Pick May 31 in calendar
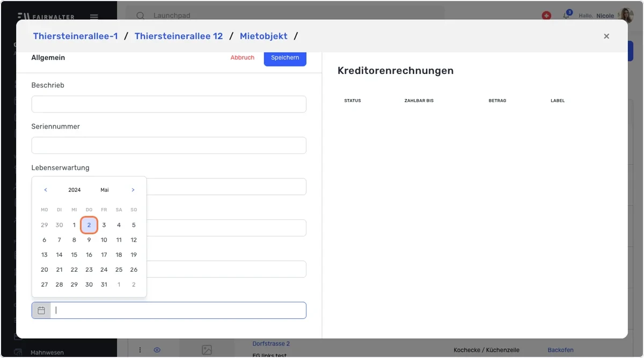This screenshot has width=644, height=358. point(104,285)
